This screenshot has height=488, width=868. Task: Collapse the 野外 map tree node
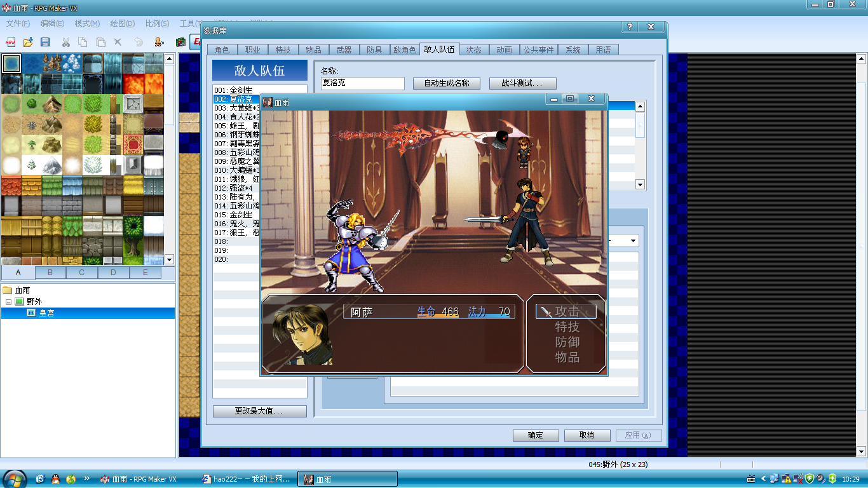tap(9, 302)
